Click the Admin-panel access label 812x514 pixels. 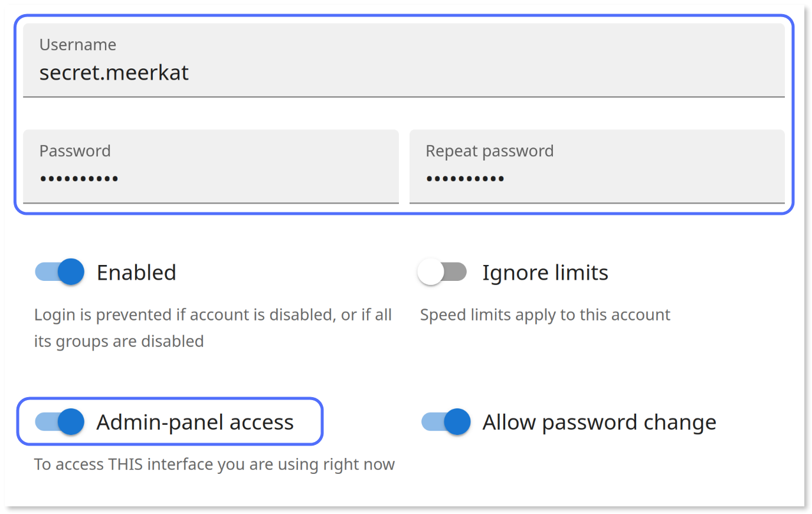195,421
